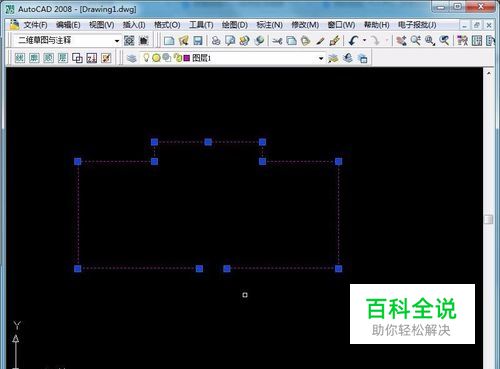Open the 窗口(W) menu
Image resolution: width=500 pixels, height=369 pixels.
(341, 25)
